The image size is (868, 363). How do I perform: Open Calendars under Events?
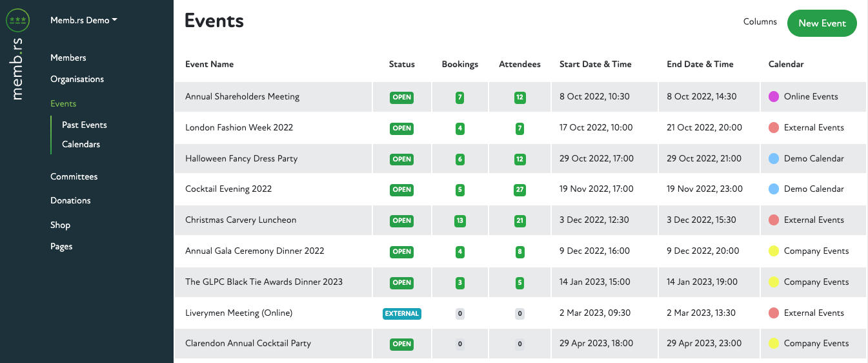tap(81, 145)
